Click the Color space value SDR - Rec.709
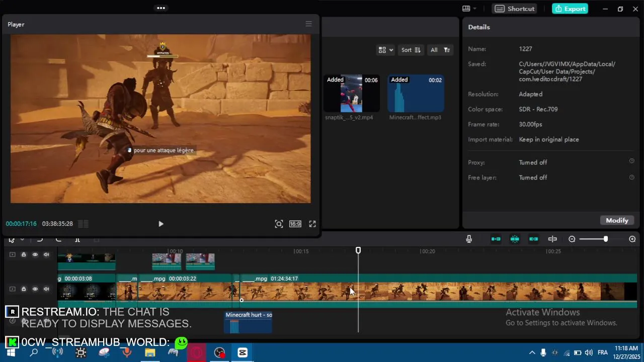644x362 pixels. click(538, 109)
